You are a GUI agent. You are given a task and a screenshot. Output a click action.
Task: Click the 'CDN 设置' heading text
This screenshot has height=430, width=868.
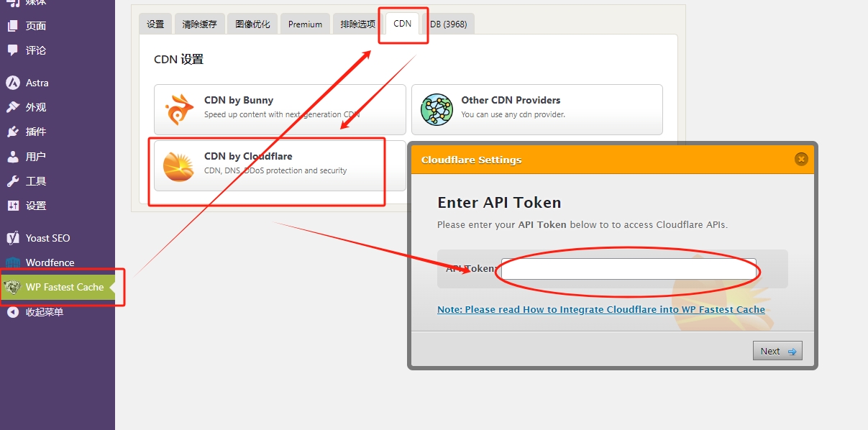click(x=179, y=60)
